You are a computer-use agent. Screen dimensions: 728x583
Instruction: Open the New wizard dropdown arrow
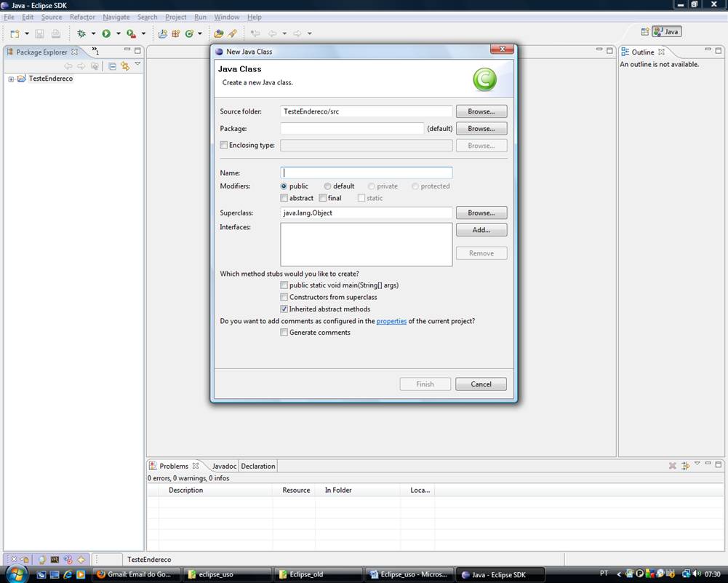[x=27, y=33]
